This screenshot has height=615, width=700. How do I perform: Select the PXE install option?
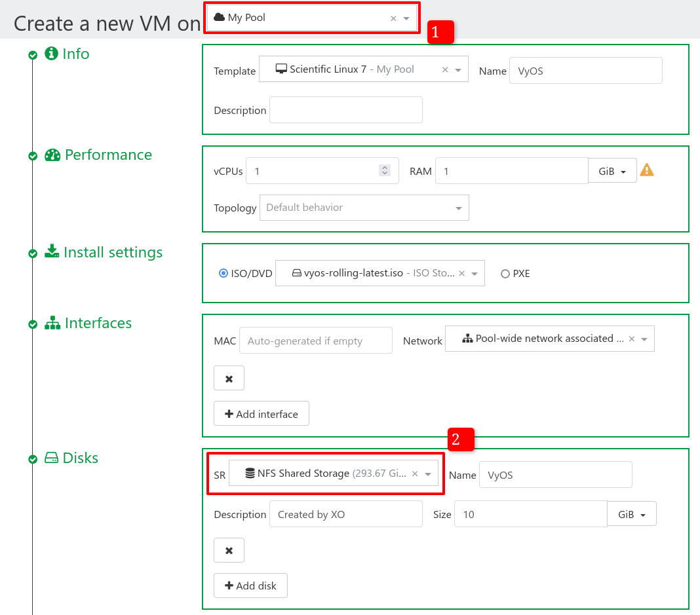[505, 274]
